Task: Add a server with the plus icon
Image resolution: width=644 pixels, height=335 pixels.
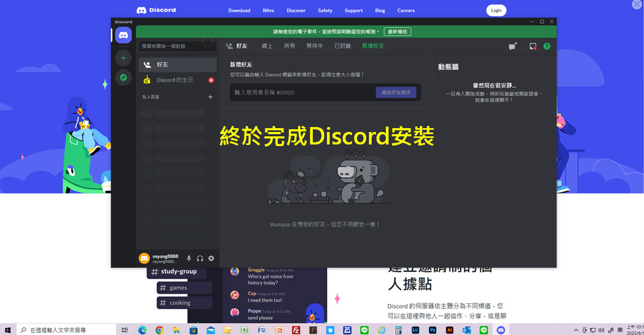Action: 123,57
